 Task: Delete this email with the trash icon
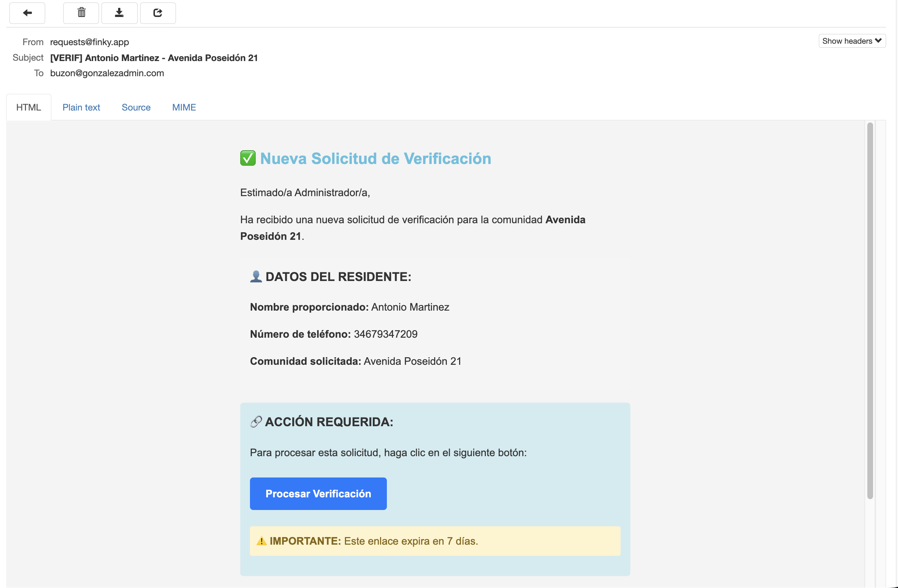tap(81, 13)
